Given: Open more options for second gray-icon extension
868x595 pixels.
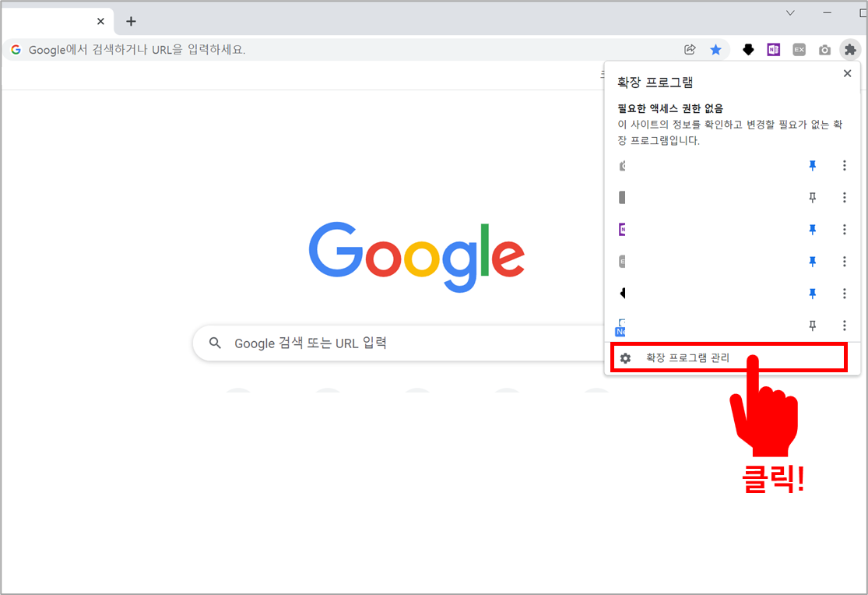Looking at the screenshot, I should coord(844,197).
